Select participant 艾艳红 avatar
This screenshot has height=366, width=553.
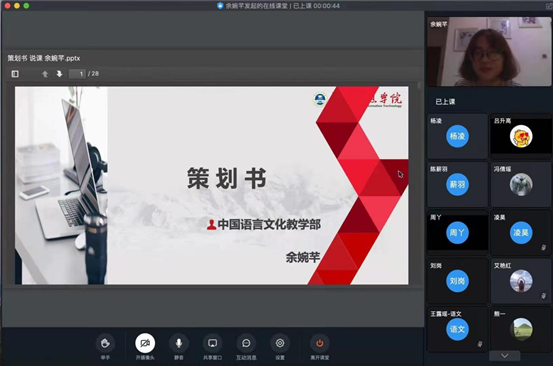point(521,281)
